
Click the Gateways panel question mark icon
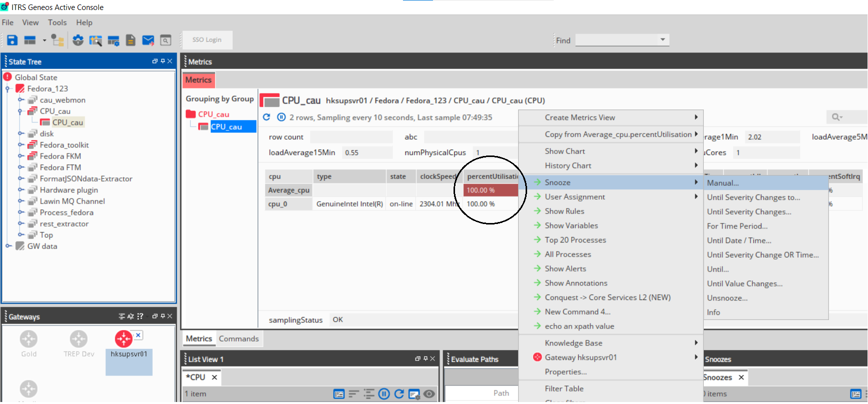point(140,316)
